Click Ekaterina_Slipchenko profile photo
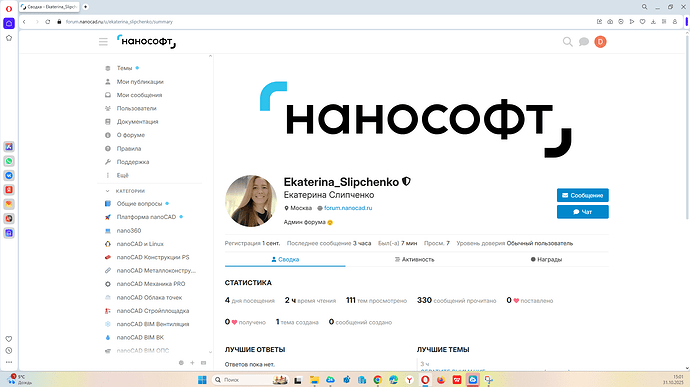Image resolution: width=690 pixels, height=387 pixels. (x=250, y=201)
